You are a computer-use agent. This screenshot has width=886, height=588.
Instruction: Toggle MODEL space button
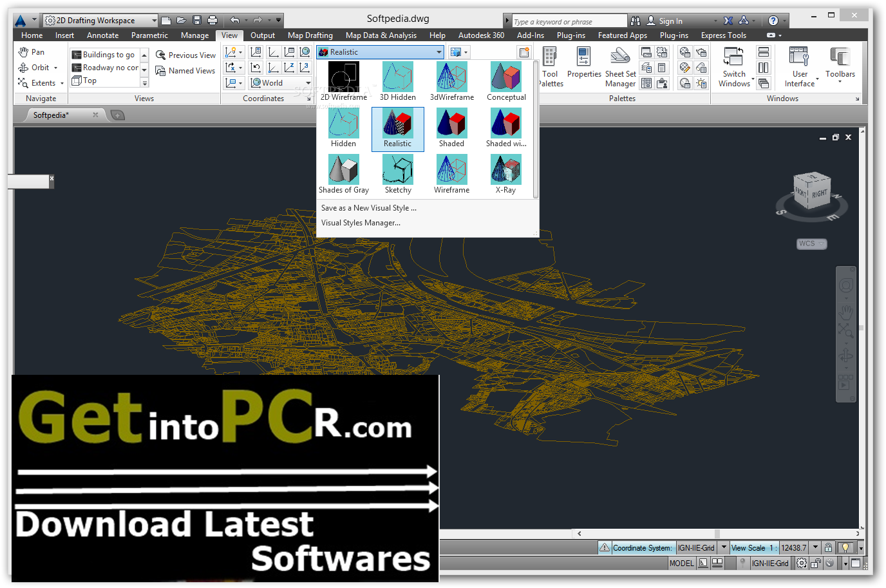click(681, 564)
